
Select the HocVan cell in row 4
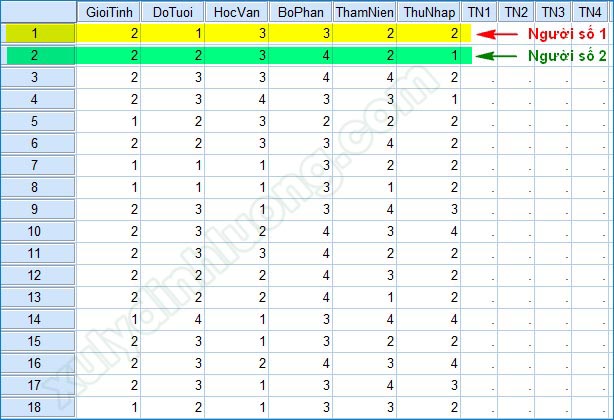(236, 99)
